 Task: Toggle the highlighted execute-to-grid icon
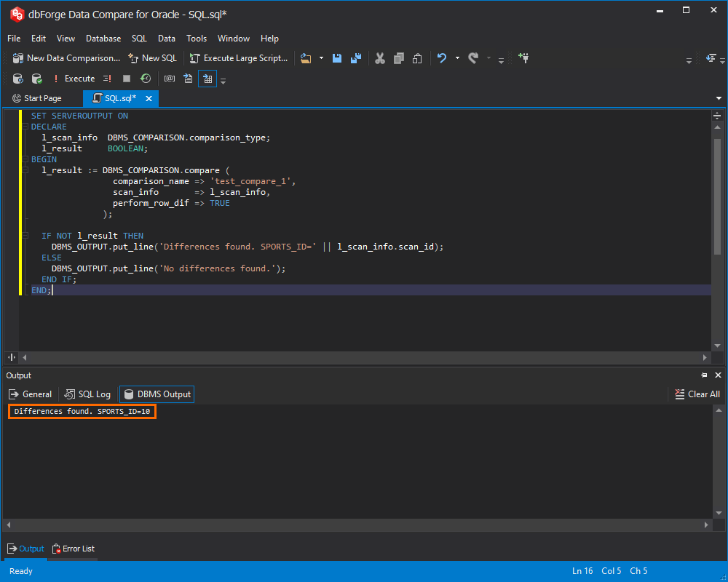[207, 78]
